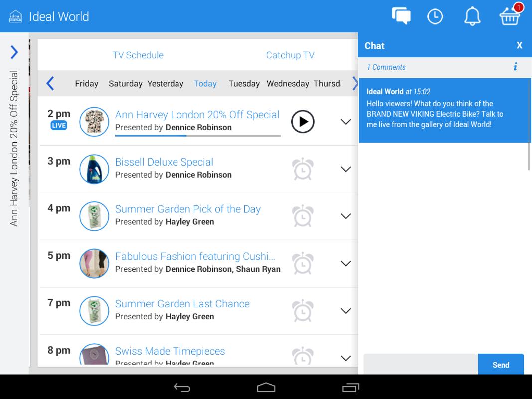The height and width of the screenshot is (399, 532).
Task: Tap the Android recent apps button
Action: (351, 387)
